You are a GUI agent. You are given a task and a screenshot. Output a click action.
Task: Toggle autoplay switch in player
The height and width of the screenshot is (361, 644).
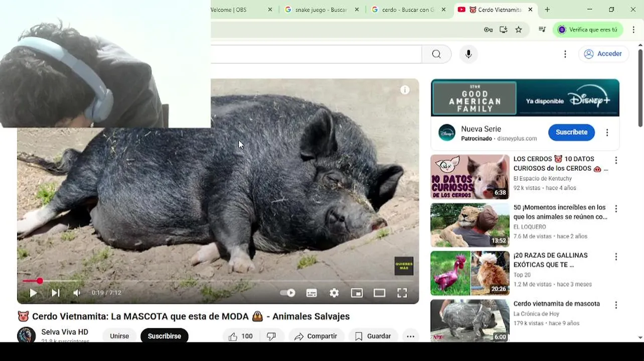pos(288,293)
